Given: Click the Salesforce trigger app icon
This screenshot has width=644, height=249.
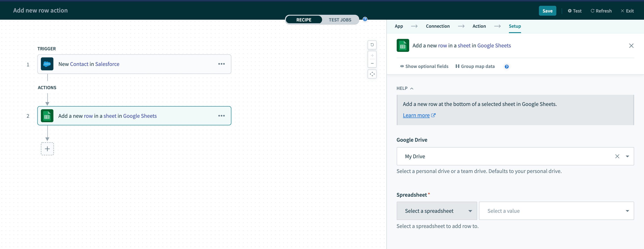Looking at the screenshot, I should pos(47,64).
